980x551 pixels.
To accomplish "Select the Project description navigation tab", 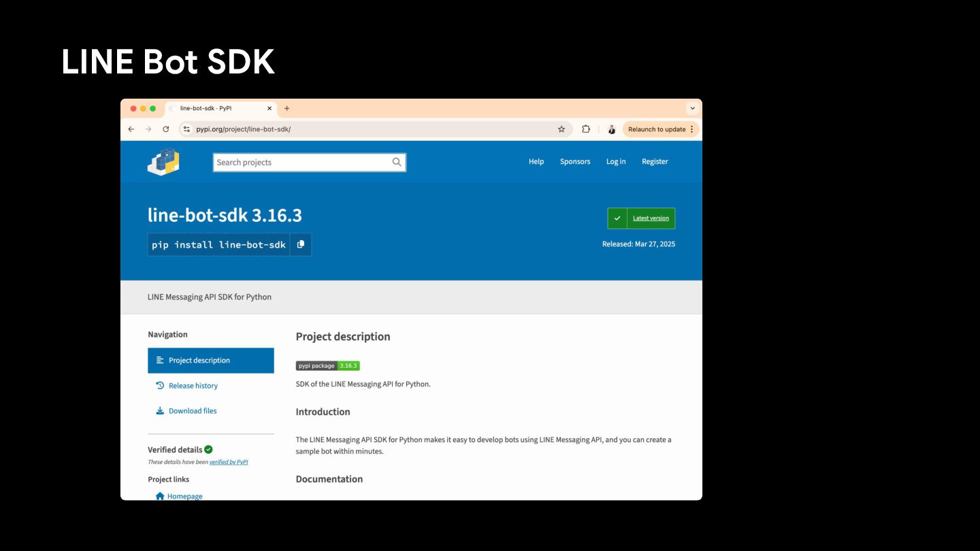I will point(211,361).
